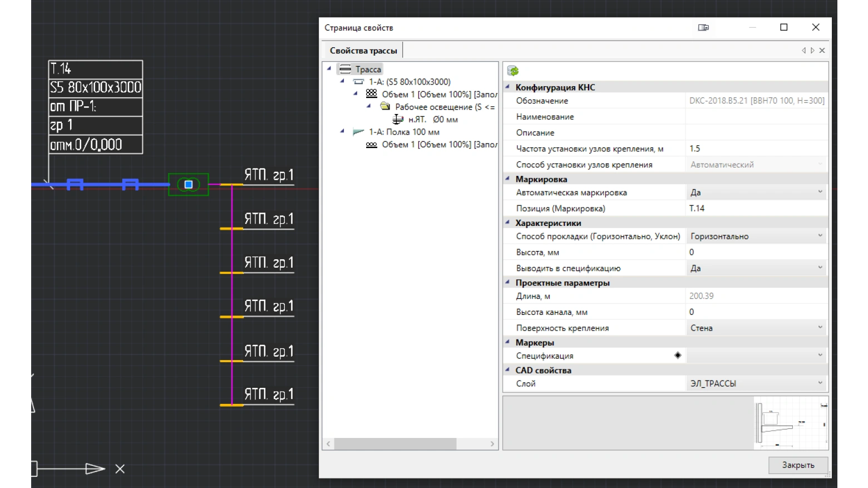Switch to the Свойства трассы tab
Viewport: 868px width, 488px height.
(x=363, y=51)
